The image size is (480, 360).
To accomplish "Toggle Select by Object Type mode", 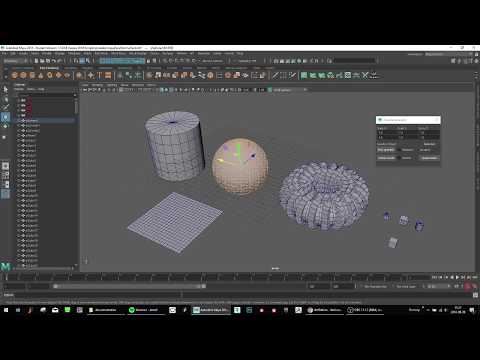I will tap(82, 61).
